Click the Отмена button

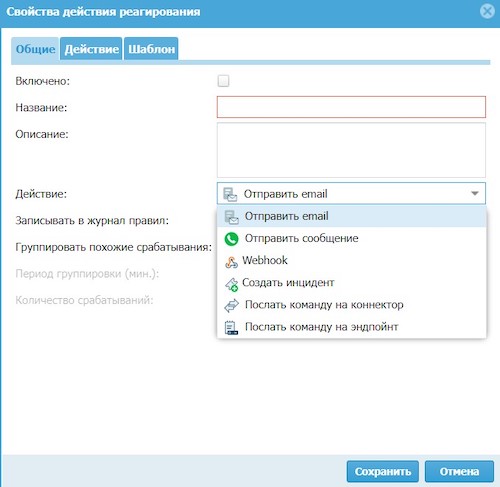tap(459, 471)
